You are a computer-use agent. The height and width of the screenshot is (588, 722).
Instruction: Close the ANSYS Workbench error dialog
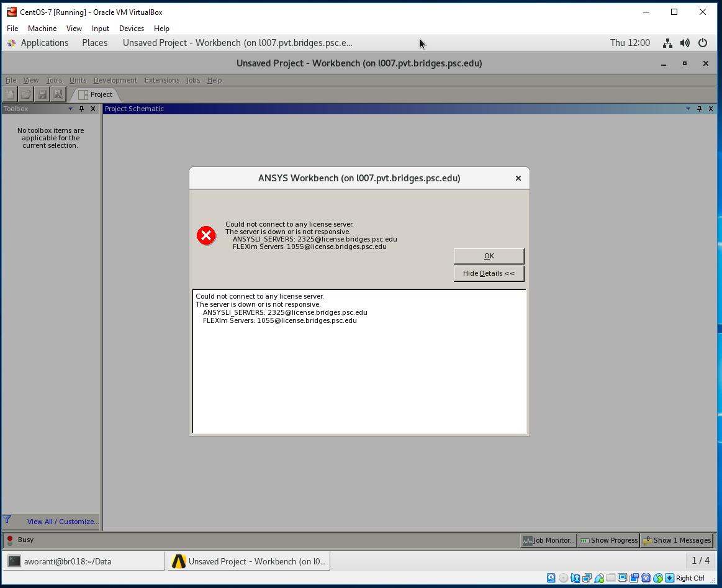coord(518,178)
